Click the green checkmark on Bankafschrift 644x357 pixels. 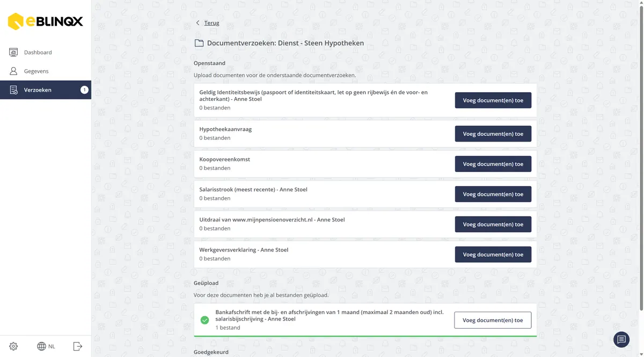204,320
